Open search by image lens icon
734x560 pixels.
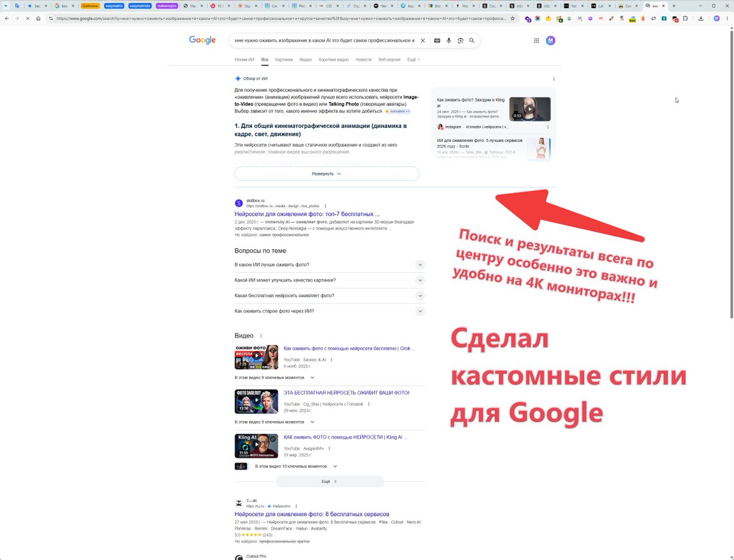tap(460, 40)
